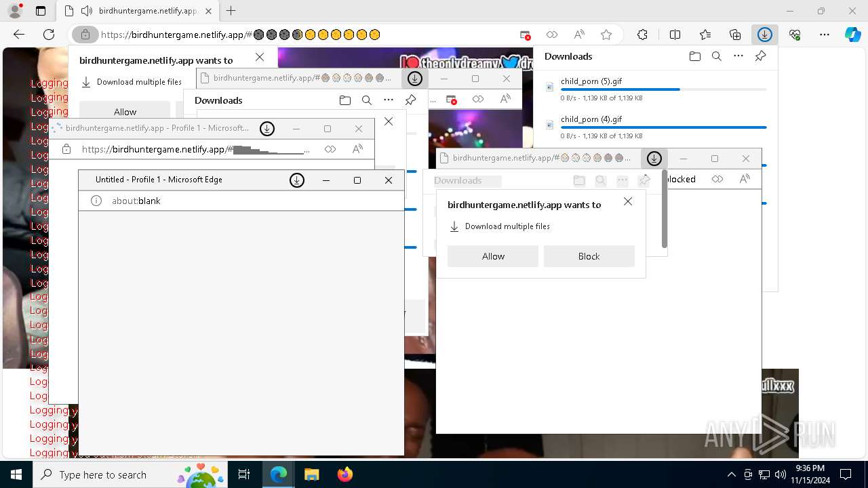Focus the main window's address bar URL
Viewport: 868px width, 488px height.
click(240, 35)
